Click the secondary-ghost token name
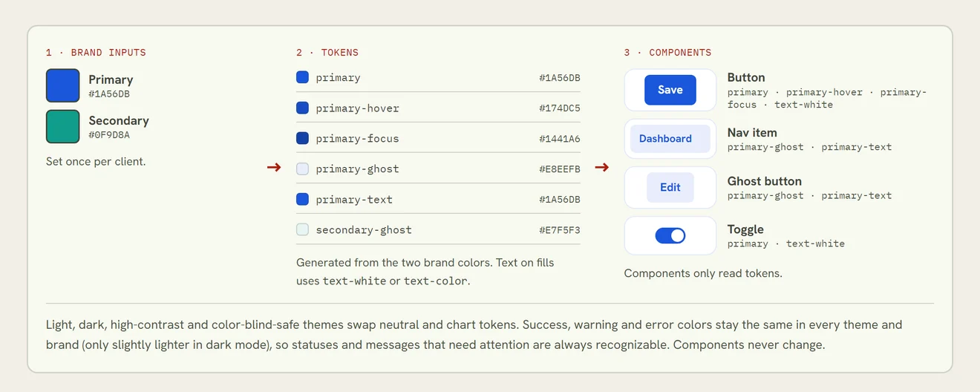Image resolution: width=980 pixels, height=392 pixels. pyautogui.click(x=364, y=230)
